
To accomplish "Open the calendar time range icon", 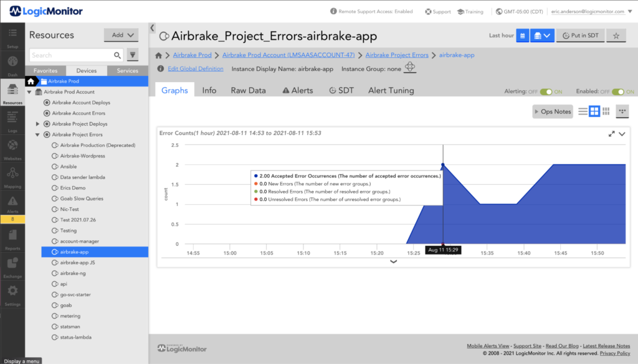I will [523, 35].
